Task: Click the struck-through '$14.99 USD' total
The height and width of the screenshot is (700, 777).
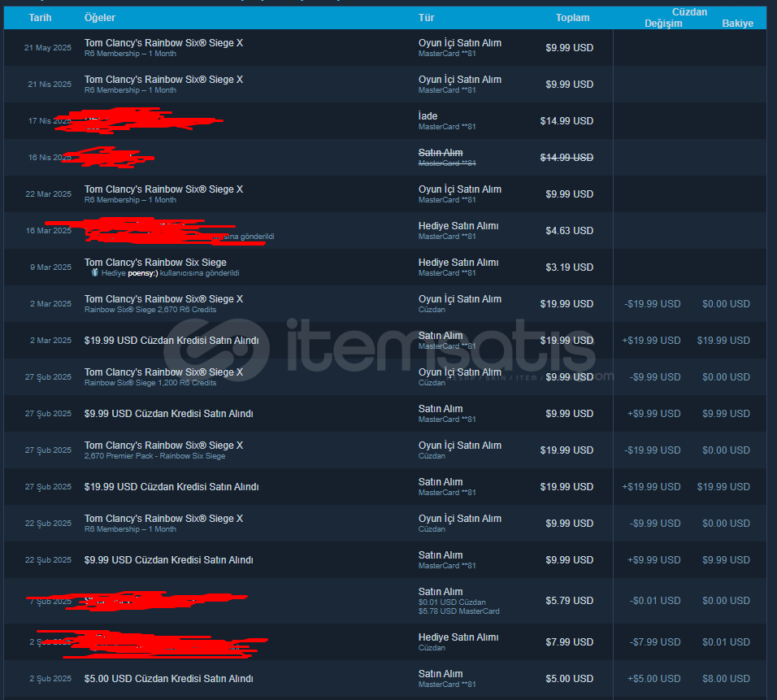Action: (x=566, y=158)
